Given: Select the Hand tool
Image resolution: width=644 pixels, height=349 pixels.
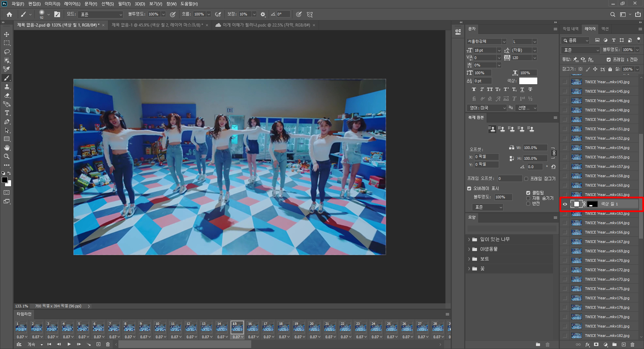Looking at the screenshot, I should pyautogui.click(x=7, y=148).
